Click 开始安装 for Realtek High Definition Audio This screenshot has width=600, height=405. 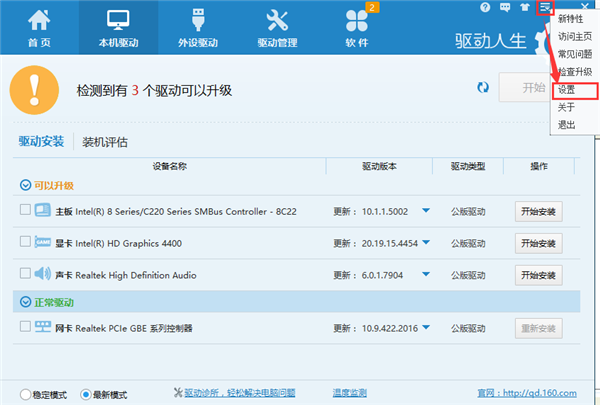pos(539,273)
